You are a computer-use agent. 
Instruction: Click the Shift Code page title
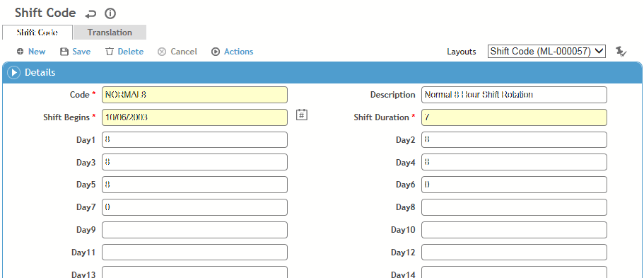[45, 13]
